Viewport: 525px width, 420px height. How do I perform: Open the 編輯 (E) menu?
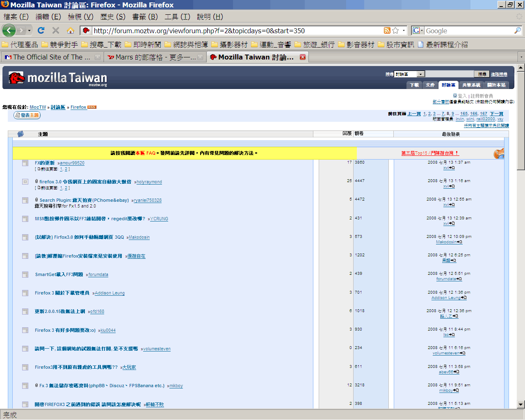click(48, 17)
